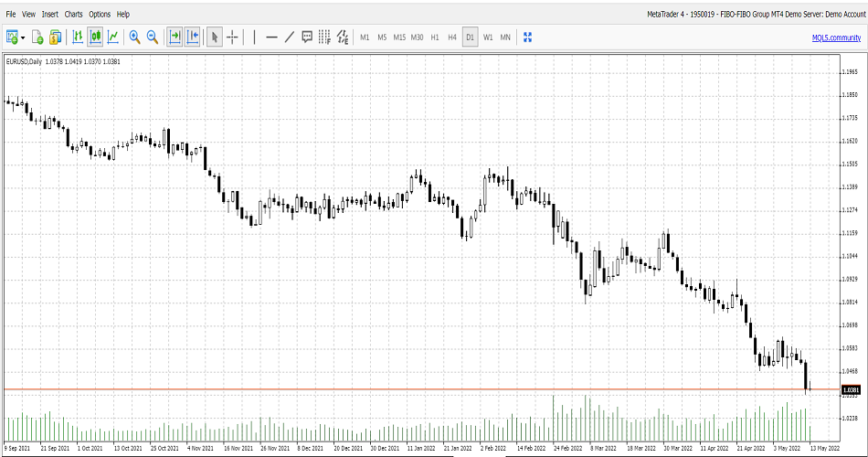Image resolution: width=868 pixels, height=457 pixels.
Task: Zoom in on the chart
Action: [134, 37]
